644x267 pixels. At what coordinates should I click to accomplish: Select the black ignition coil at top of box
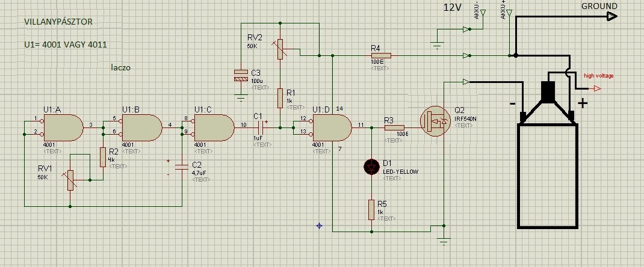[x=548, y=91]
